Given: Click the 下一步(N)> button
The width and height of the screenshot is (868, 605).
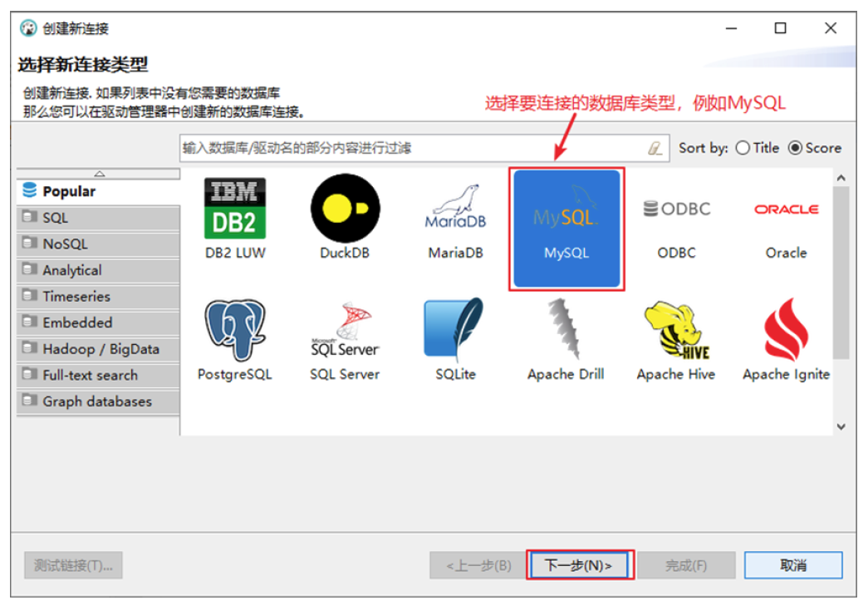Looking at the screenshot, I should click(579, 565).
